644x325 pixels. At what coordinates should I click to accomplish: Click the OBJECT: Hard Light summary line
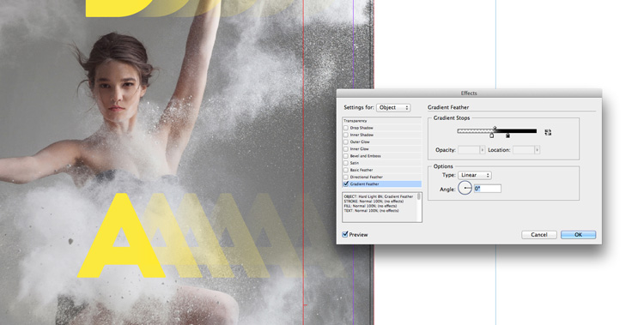click(379, 196)
